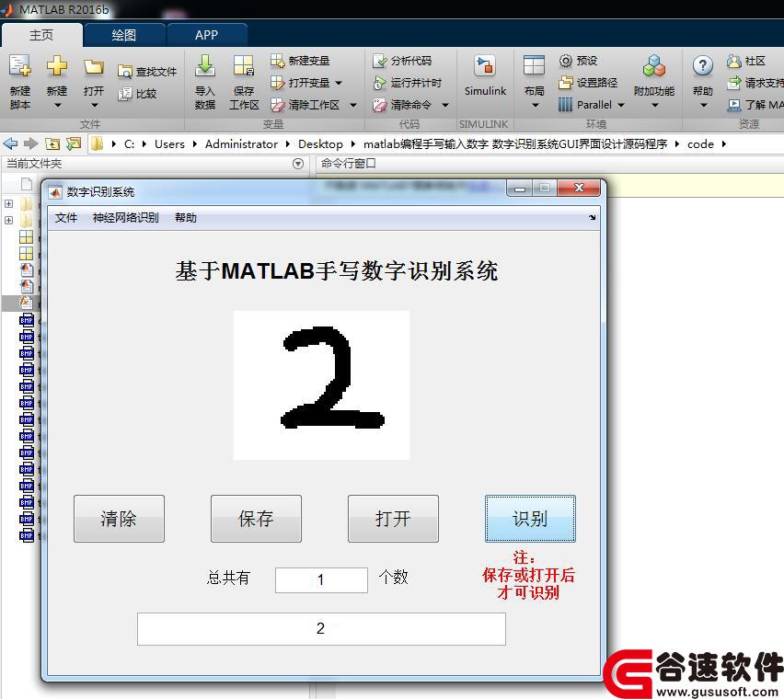Expand the 清除命令 dropdown arrow
784x699 pixels.
[x=445, y=105]
